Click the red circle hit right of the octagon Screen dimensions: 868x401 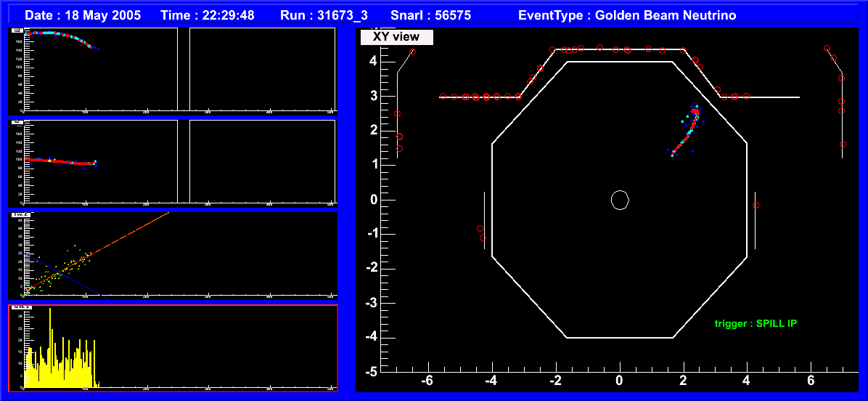(756, 206)
